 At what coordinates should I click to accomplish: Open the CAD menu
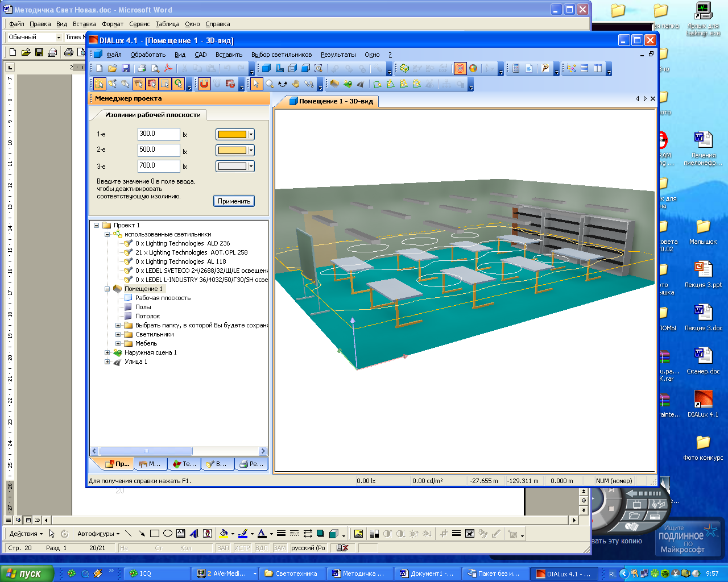coord(201,55)
